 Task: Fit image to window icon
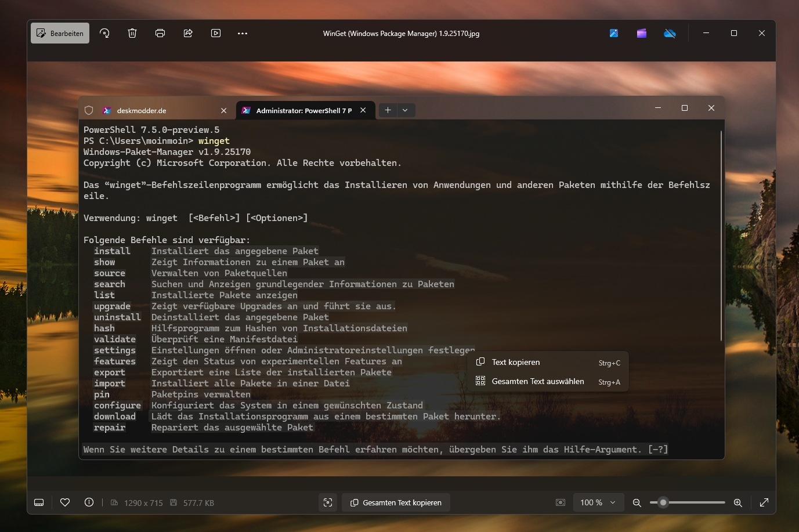click(561, 502)
